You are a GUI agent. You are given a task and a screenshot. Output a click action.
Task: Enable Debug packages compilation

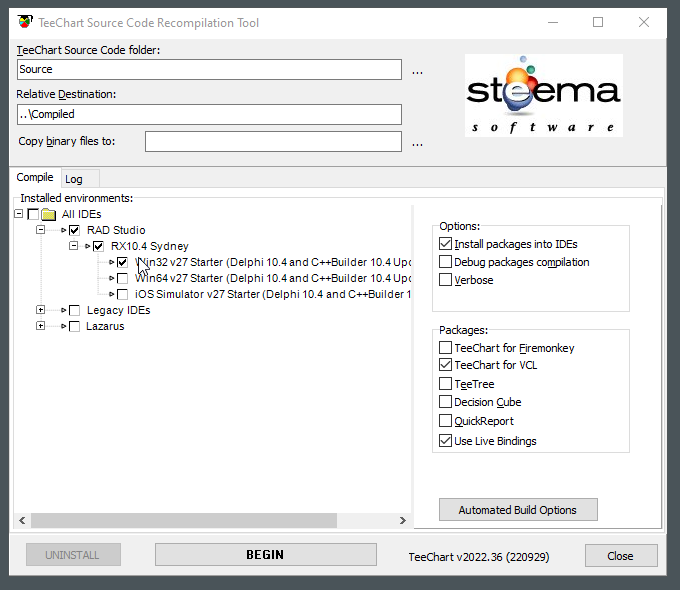[445, 262]
